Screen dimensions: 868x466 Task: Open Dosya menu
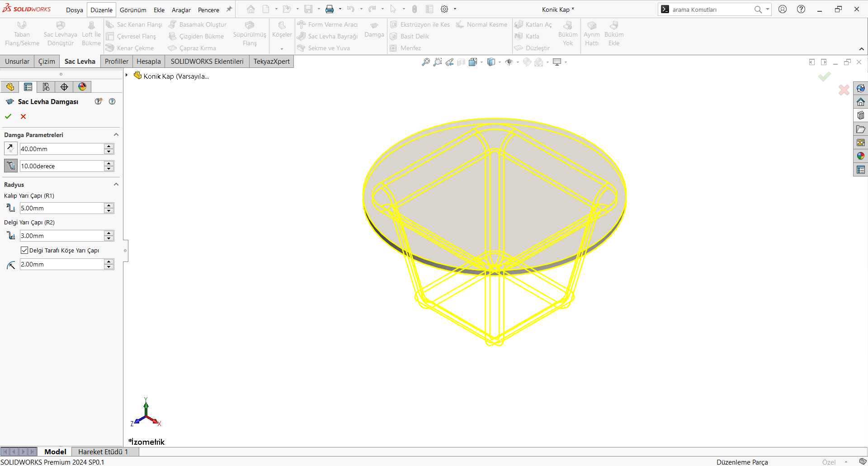(75, 10)
